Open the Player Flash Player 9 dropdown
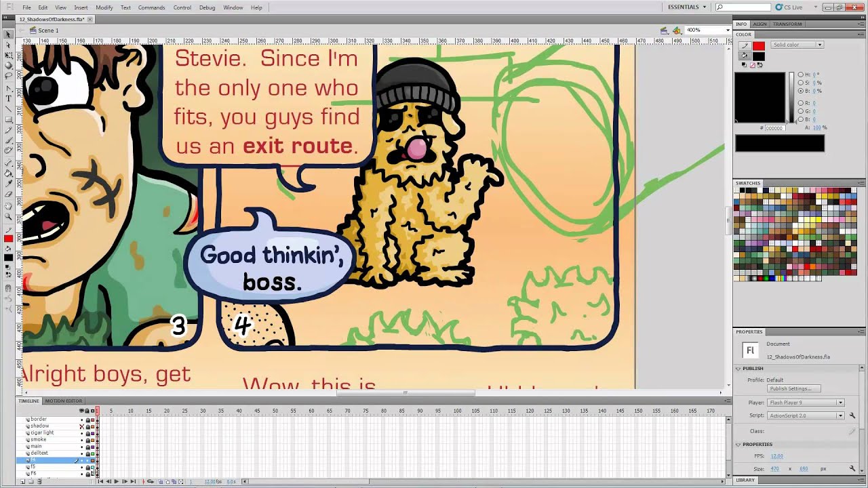868x488 pixels. click(x=806, y=403)
